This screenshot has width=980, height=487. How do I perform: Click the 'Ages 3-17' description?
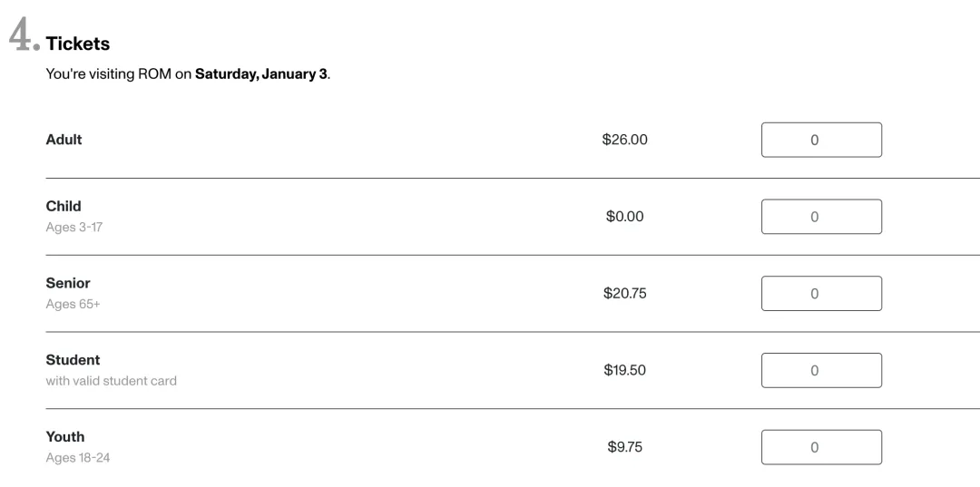point(74,228)
